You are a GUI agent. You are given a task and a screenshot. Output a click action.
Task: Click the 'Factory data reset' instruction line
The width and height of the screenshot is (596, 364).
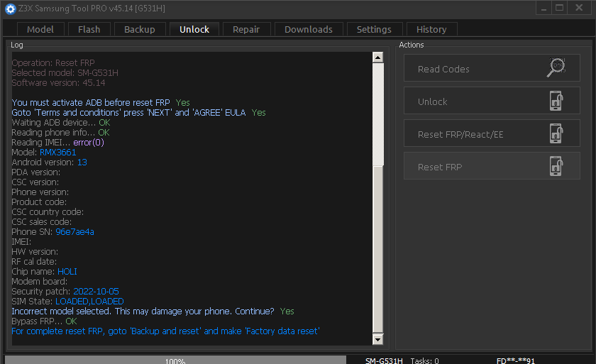[165, 331]
